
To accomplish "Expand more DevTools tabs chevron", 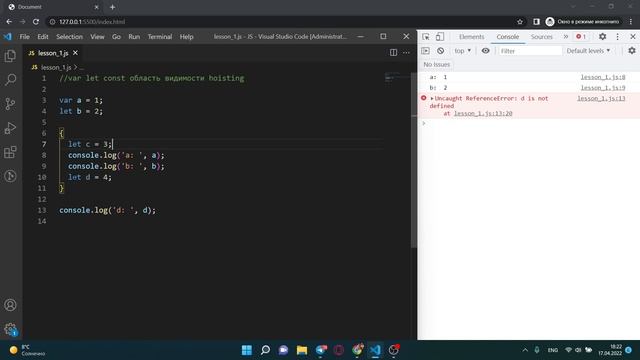I will tap(566, 37).
